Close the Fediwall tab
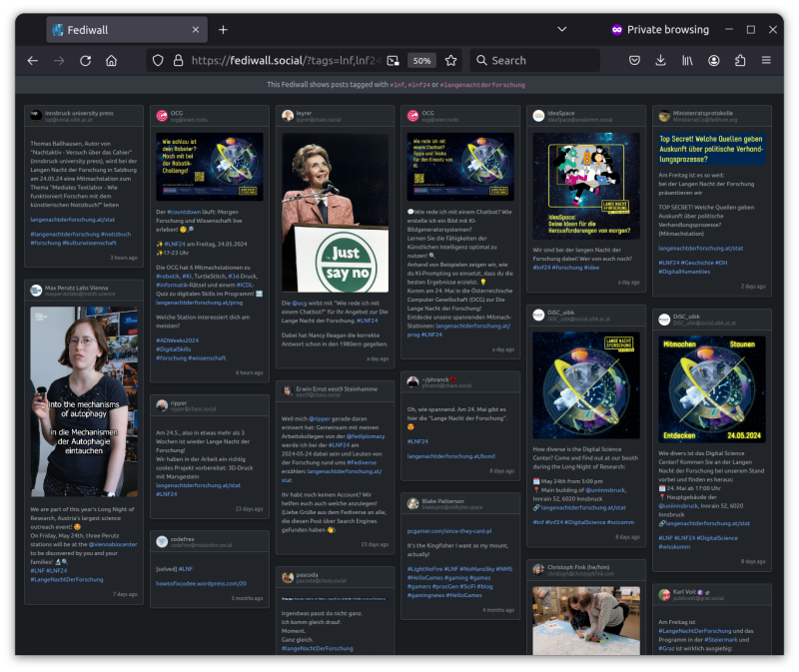 [196, 30]
